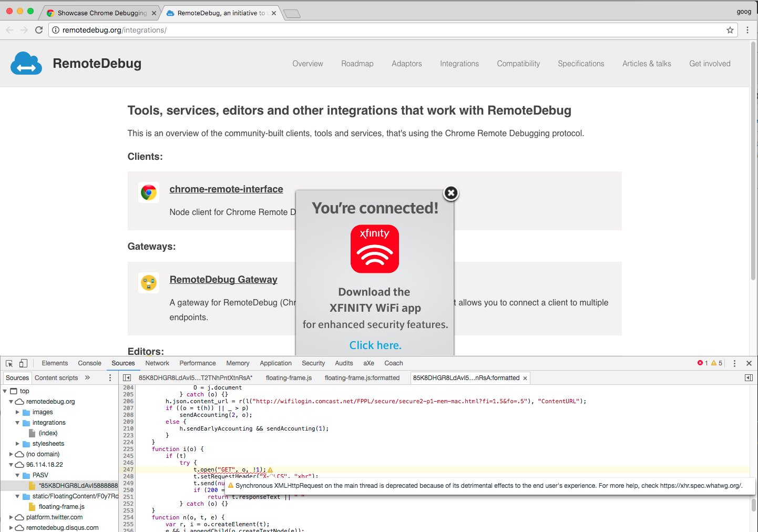The width and height of the screenshot is (758, 532).
Task: Go to the Roadmap page
Action: point(357,64)
